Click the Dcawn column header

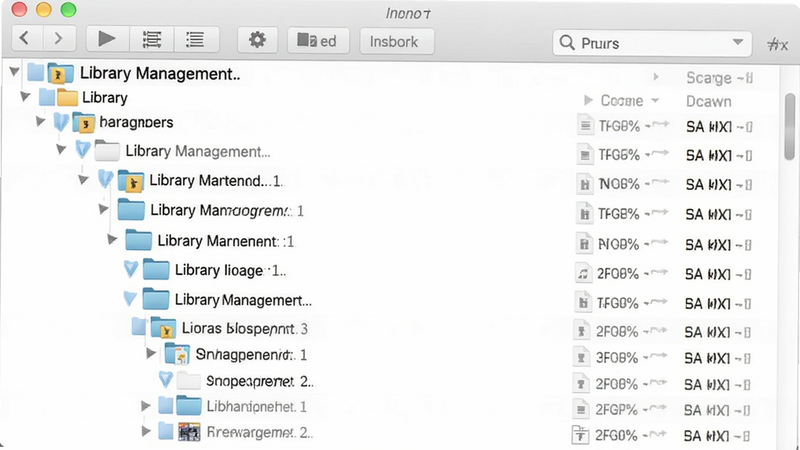tap(709, 102)
